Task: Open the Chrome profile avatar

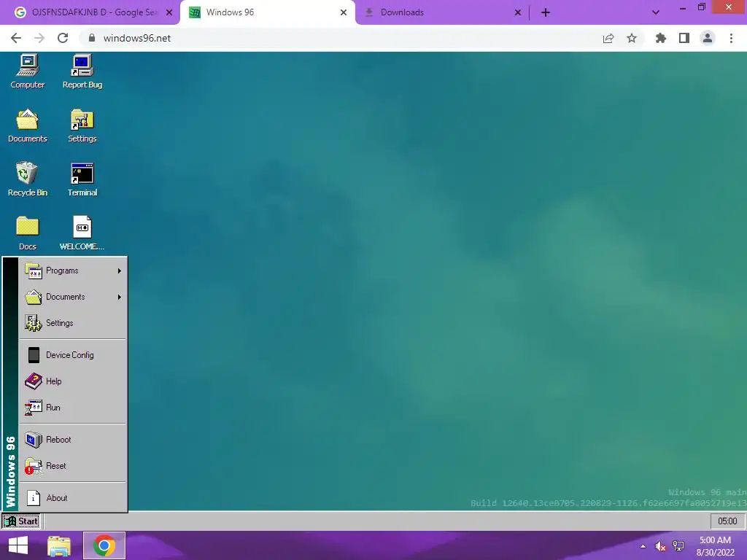Action: pyautogui.click(x=708, y=38)
